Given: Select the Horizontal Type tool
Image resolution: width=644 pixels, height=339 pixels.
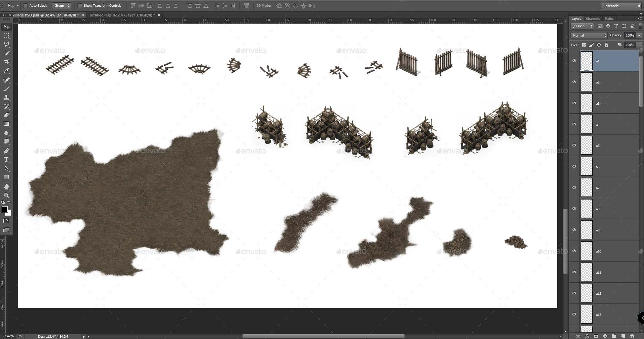Looking at the screenshot, I should click(x=6, y=160).
